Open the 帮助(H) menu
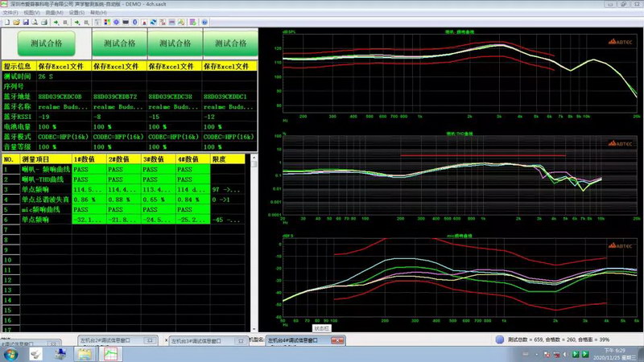The image size is (644, 362). click(98, 13)
